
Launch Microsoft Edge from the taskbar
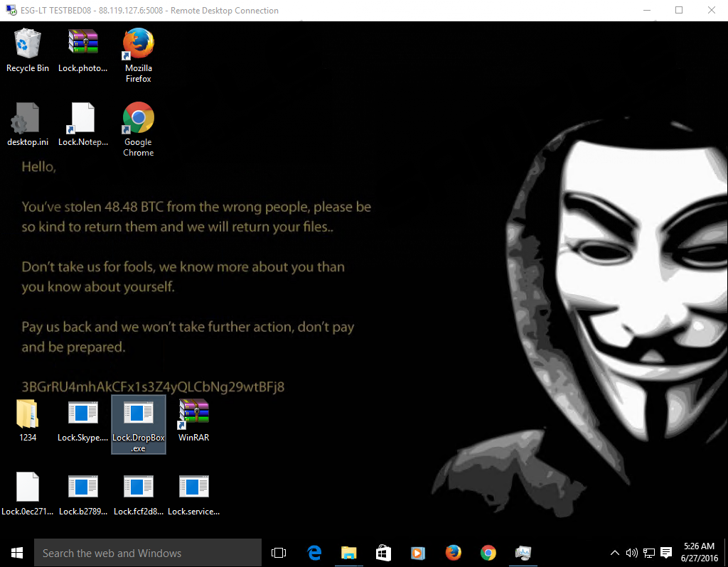tap(314, 553)
